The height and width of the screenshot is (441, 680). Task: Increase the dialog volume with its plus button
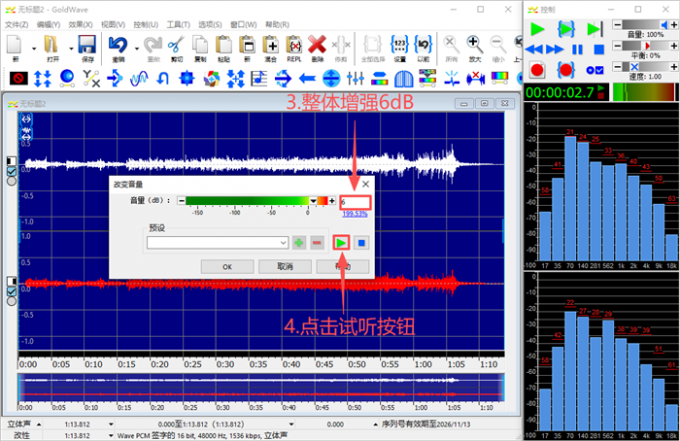[332, 201]
